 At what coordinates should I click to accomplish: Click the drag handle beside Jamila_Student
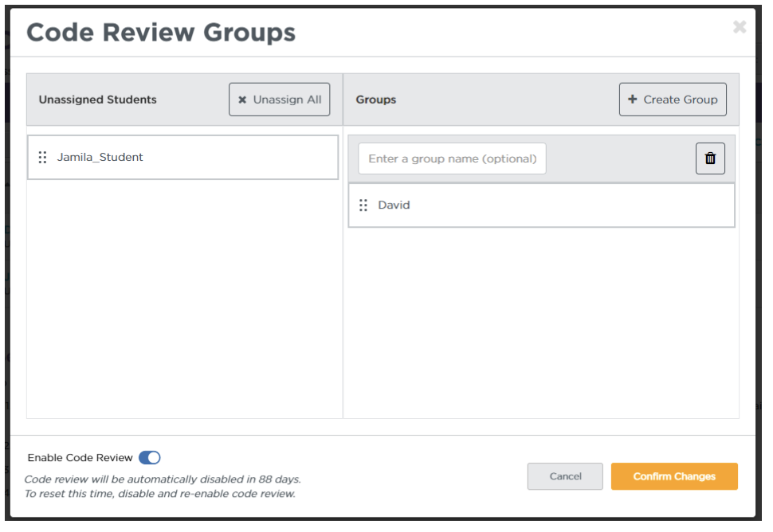click(x=43, y=158)
